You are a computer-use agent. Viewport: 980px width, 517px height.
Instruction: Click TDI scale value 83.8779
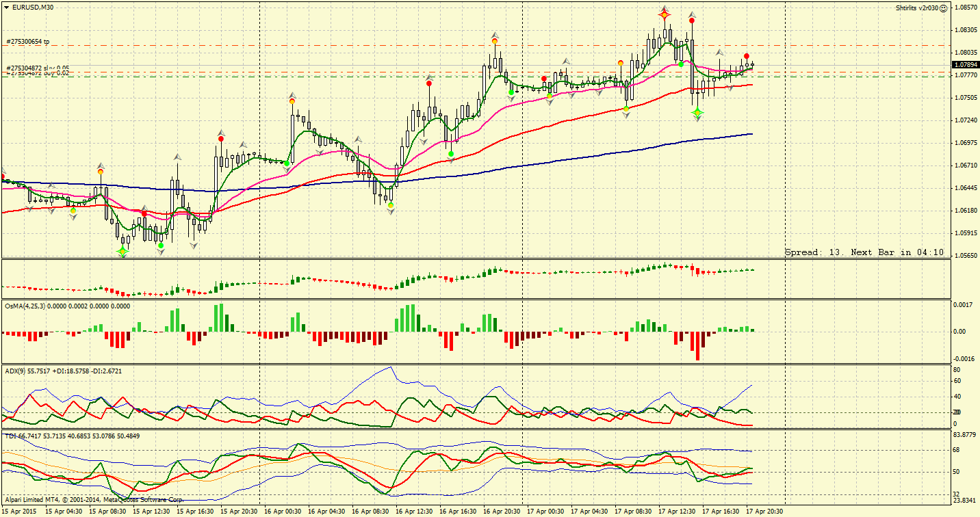tap(964, 436)
